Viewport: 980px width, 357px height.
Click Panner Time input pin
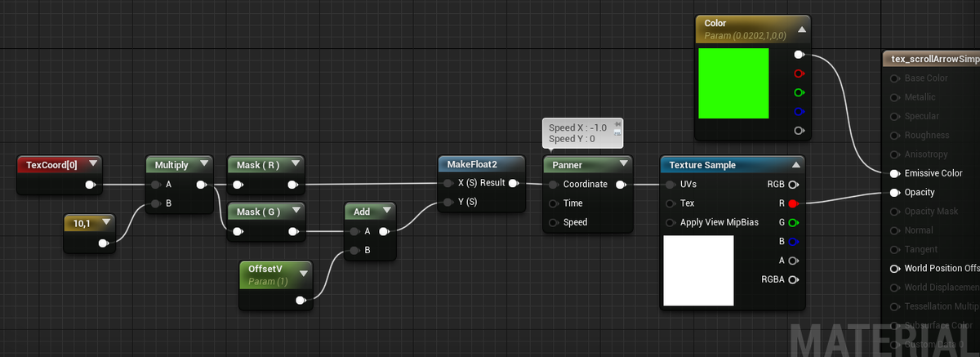click(x=554, y=203)
